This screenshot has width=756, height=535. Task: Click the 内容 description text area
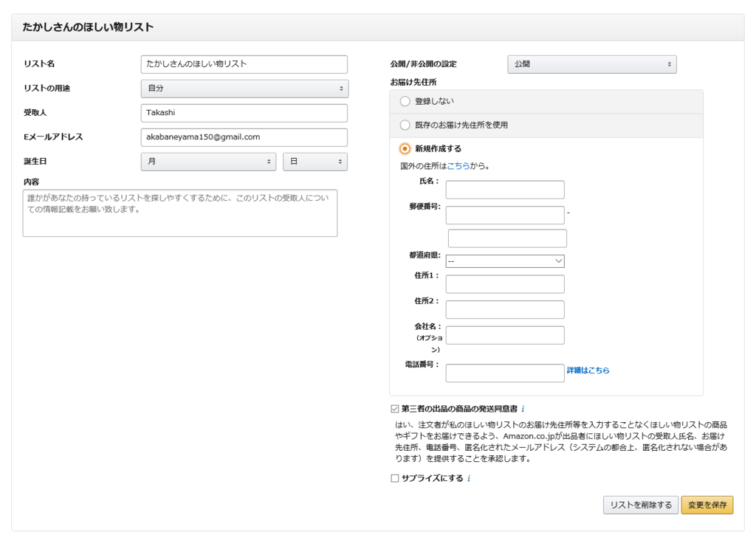pyautogui.click(x=179, y=213)
